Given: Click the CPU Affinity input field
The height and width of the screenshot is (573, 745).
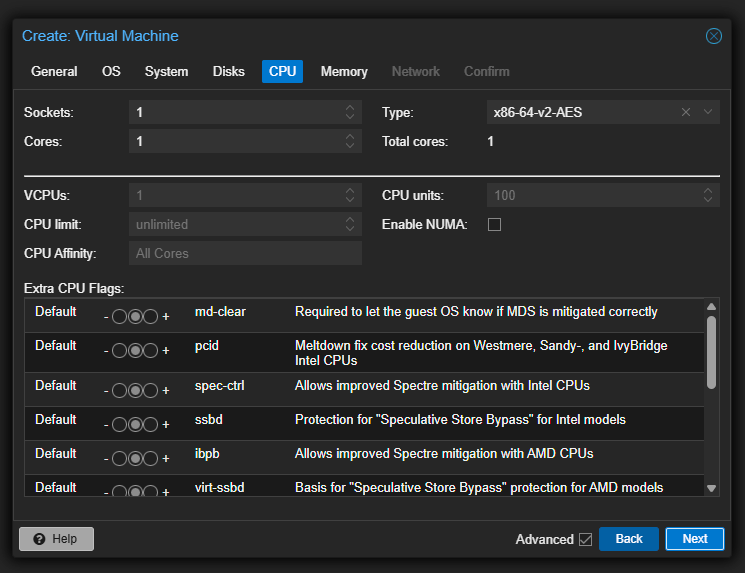Looking at the screenshot, I should 245,254.
